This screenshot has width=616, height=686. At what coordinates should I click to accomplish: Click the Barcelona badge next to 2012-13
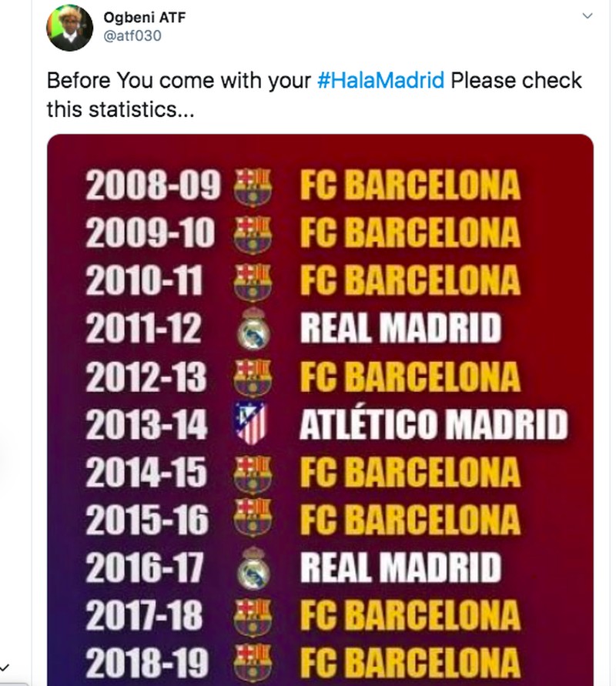pos(251,375)
